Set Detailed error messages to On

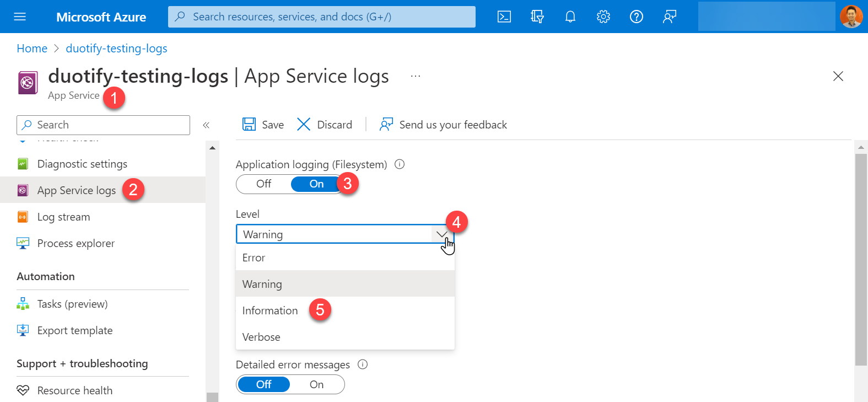pos(317,384)
